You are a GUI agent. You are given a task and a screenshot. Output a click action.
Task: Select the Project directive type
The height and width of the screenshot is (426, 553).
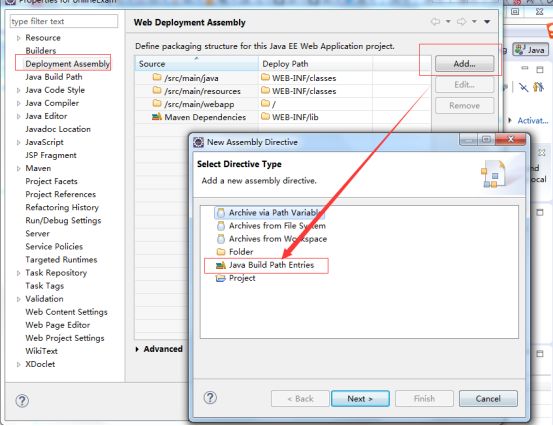click(x=242, y=278)
